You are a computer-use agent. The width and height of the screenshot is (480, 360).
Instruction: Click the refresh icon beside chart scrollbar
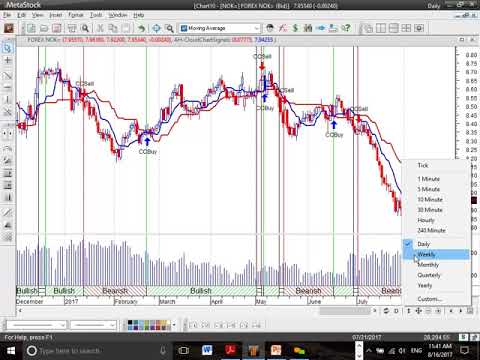[x=386, y=311]
